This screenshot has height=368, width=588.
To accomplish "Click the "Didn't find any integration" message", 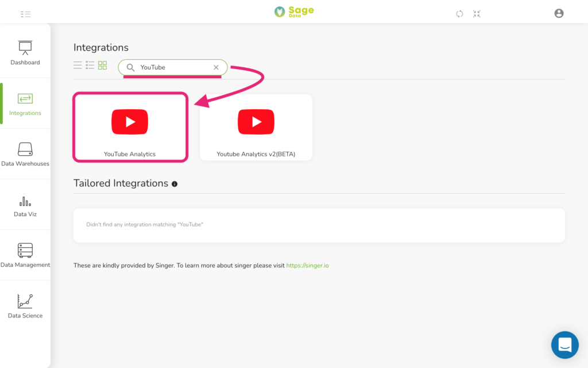I will pos(145,225).
